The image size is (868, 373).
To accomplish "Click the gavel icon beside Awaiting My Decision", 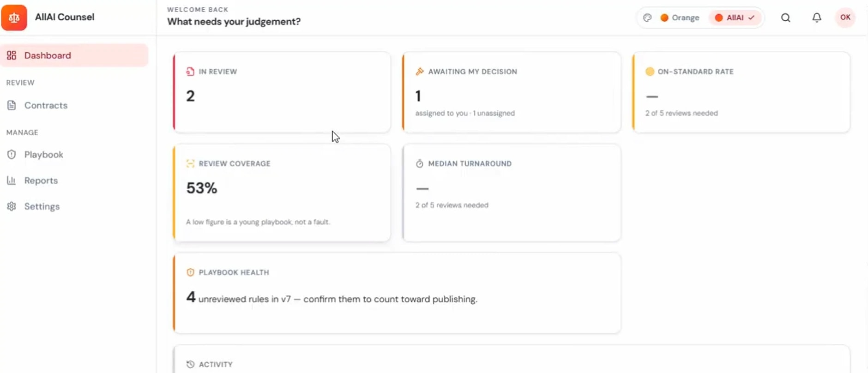I will click(420, 72).
